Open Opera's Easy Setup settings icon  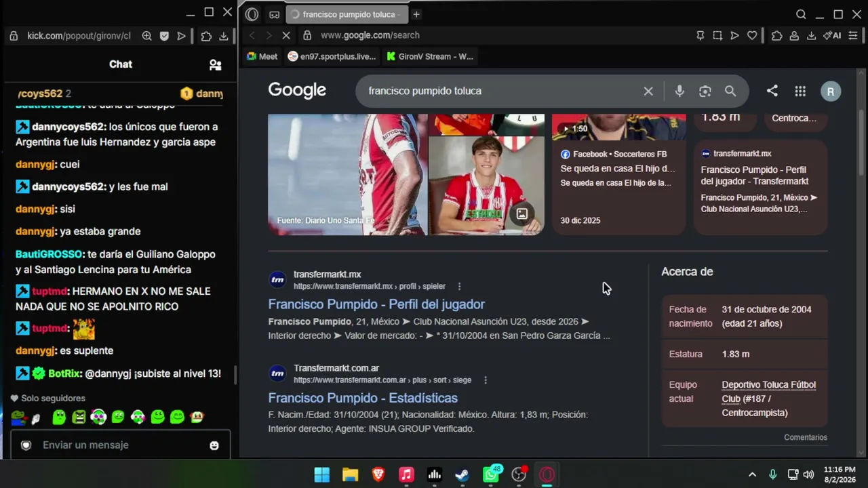point(852,35)
